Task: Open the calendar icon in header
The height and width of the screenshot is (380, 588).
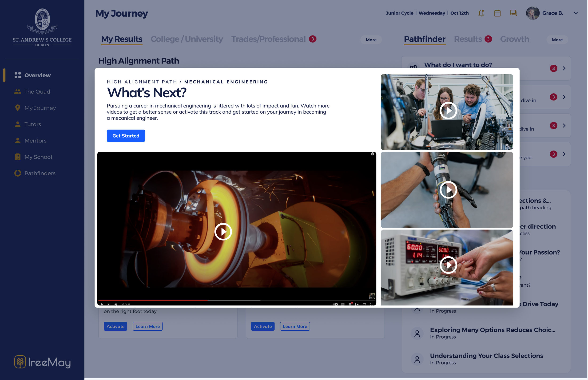Action: click(497, 13)
